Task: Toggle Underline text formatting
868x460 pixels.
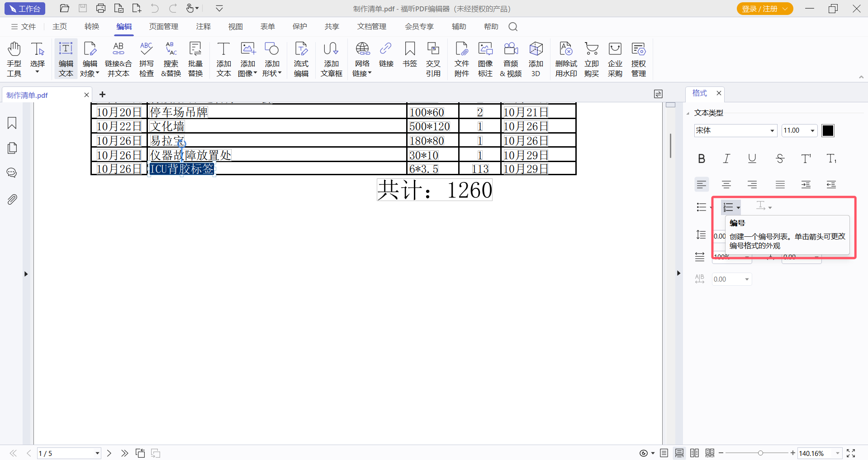Action: 752,158
